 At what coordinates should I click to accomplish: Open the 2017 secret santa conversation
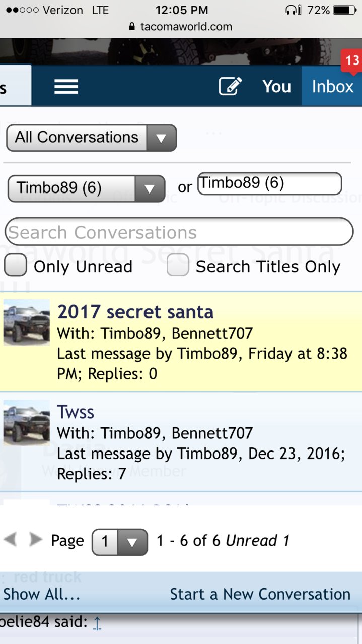(135, 312)
